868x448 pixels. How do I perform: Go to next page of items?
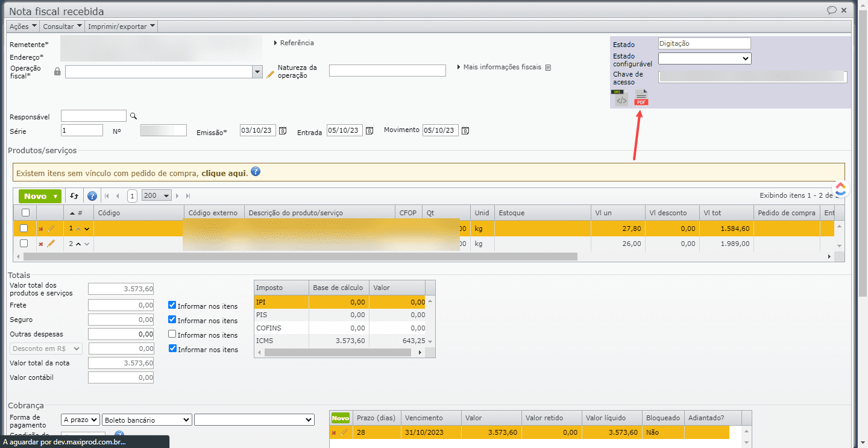178,196
